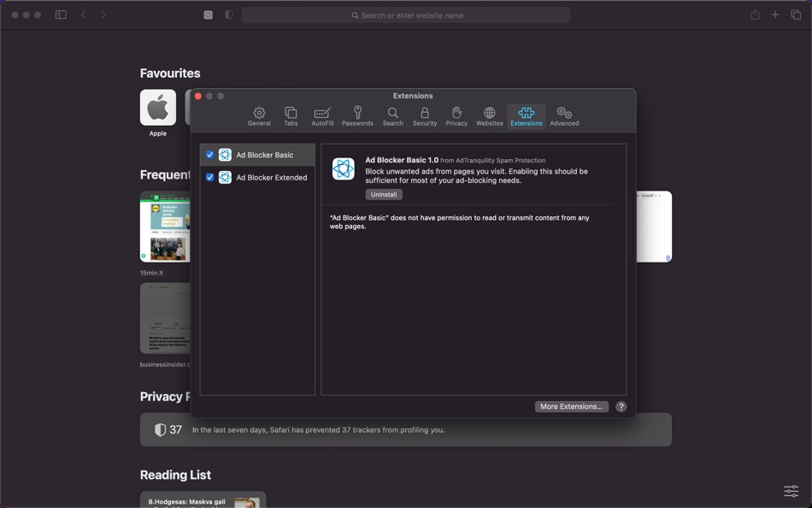Open the businessinsider frequently visited thumbnail
812x508 pixels.
click(165, 318)
